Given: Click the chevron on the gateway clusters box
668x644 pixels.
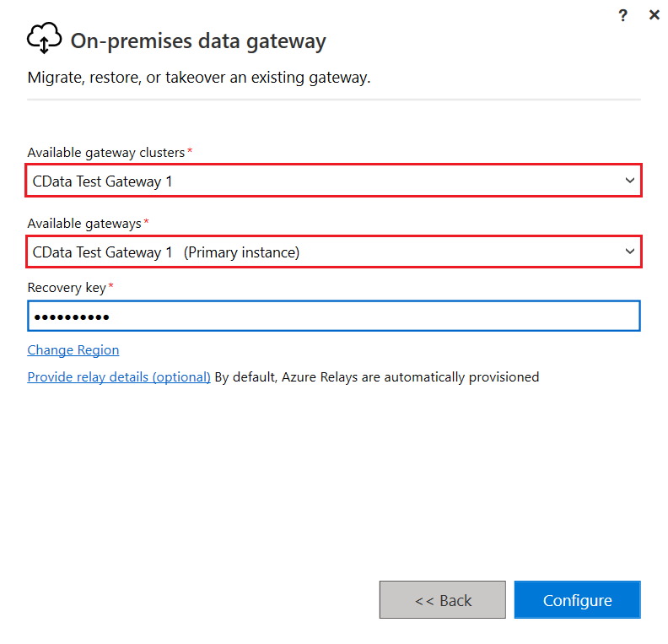Looking at the screenshot, I should tap(629, 181).
